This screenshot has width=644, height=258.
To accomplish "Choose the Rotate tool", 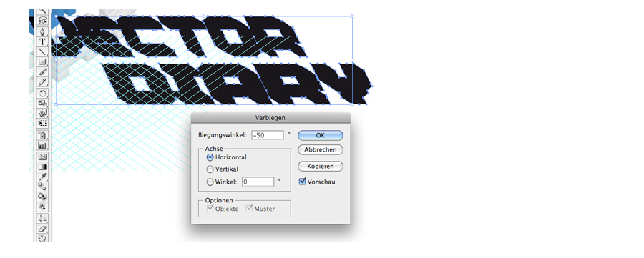I will point(43,94).
